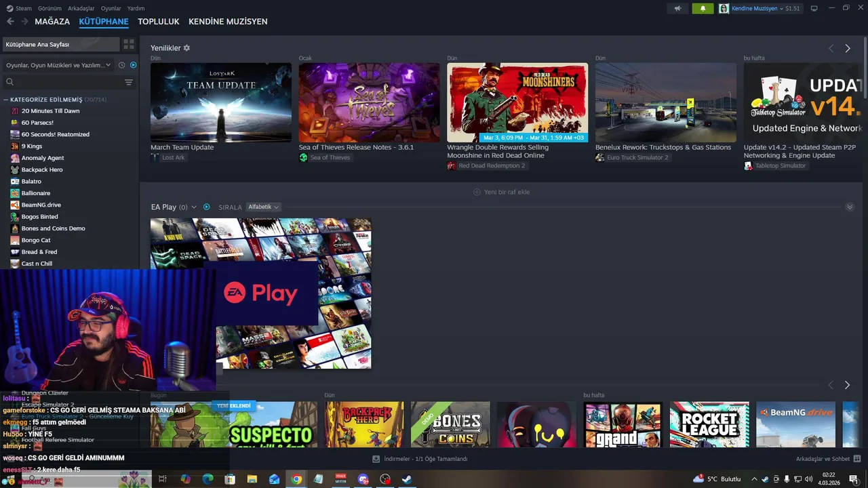Go forward with the right arrow

point(24,22)
